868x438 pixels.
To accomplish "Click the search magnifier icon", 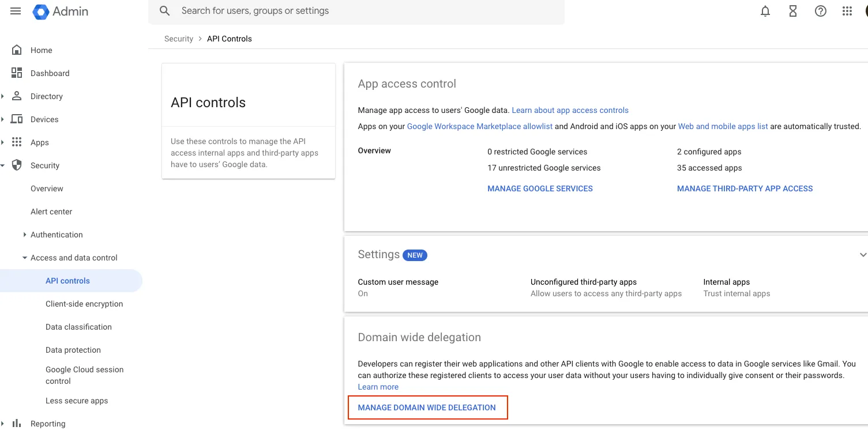I will (165, 11).
